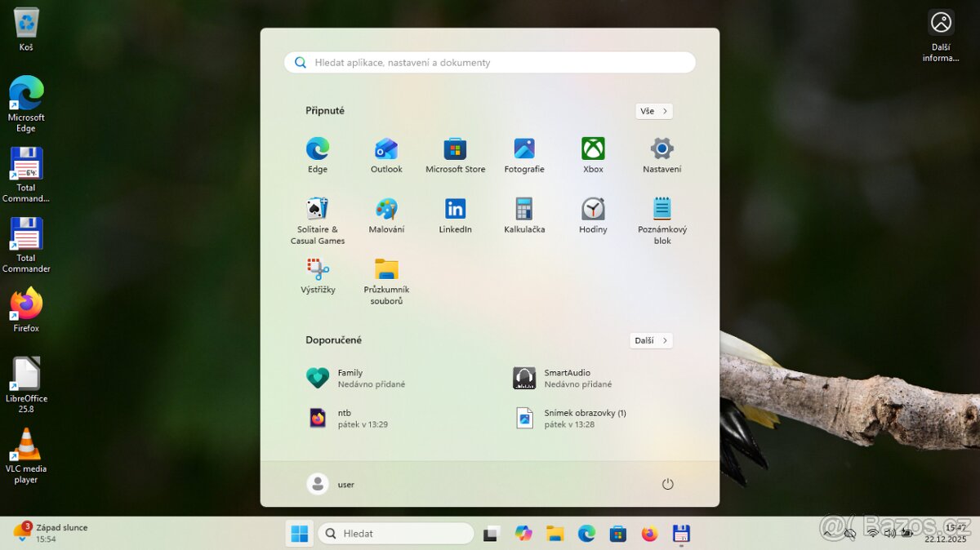Open the Západ slunce weather widget

[x=45, y=533]
